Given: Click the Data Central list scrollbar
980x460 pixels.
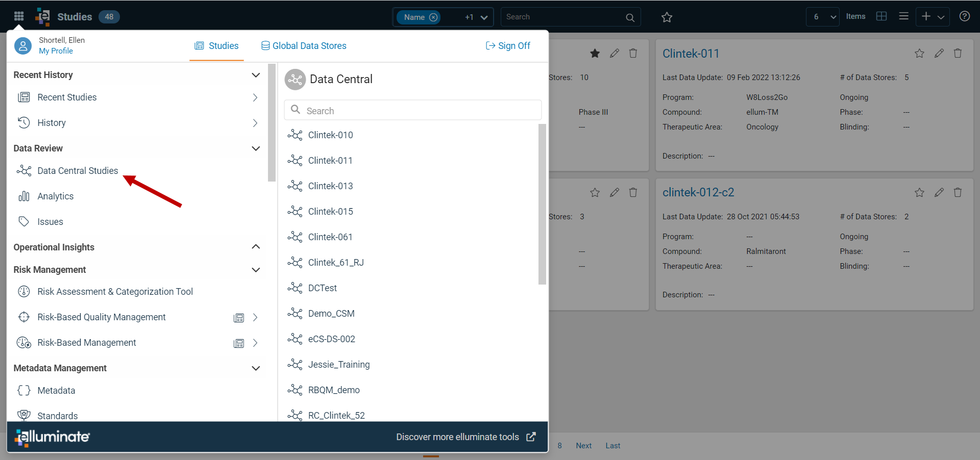Looking at the screenshot, I should (x=542, y=204).
